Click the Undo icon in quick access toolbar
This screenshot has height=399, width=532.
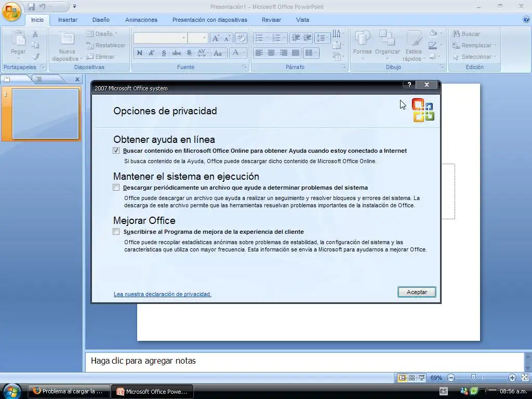(x=43, y=6)
